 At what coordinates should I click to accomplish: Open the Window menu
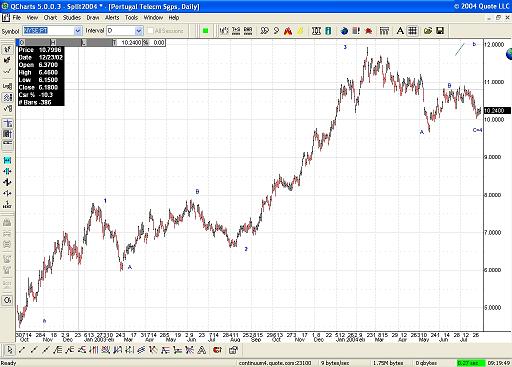(x=153, y=18)
